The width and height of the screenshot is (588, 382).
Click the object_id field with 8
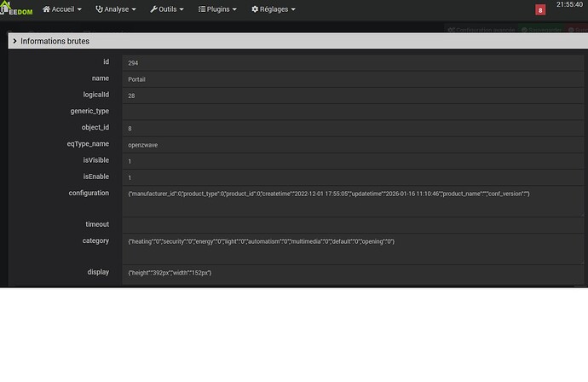(x=353, y=129)
